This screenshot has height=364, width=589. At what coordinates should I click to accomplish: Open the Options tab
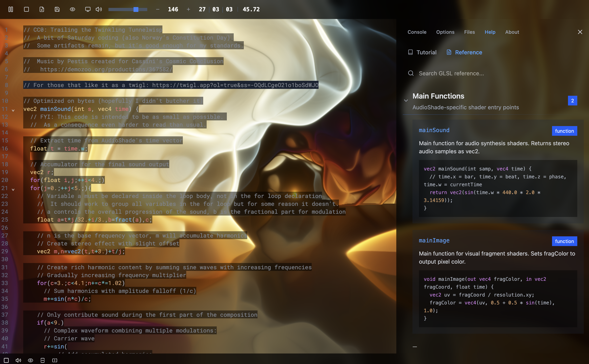445,32
